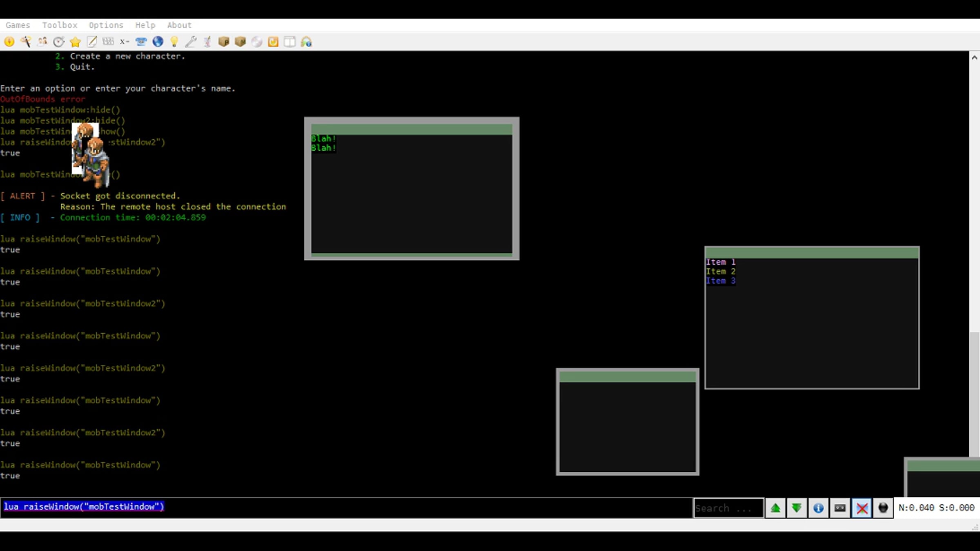The width and height of the screenshot is (980, 551).
Task: Open the Games menu
Action: [18, 25]
